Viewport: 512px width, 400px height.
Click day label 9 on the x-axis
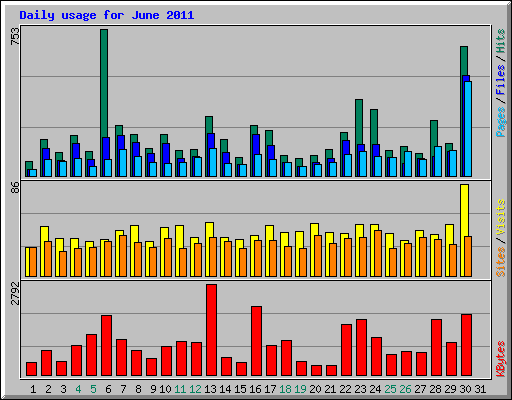coord(153,389)
